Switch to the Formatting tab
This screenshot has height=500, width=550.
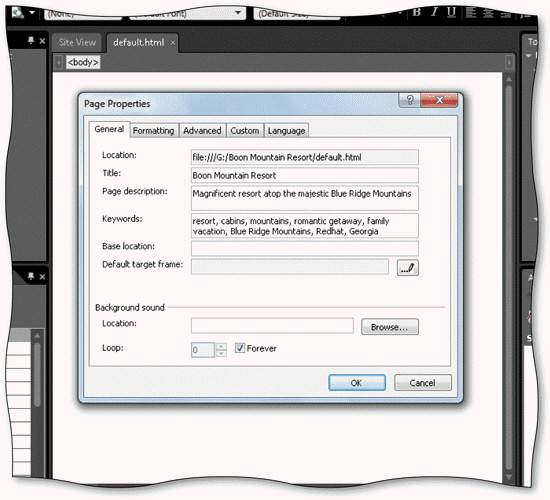[x=154, y=131]
